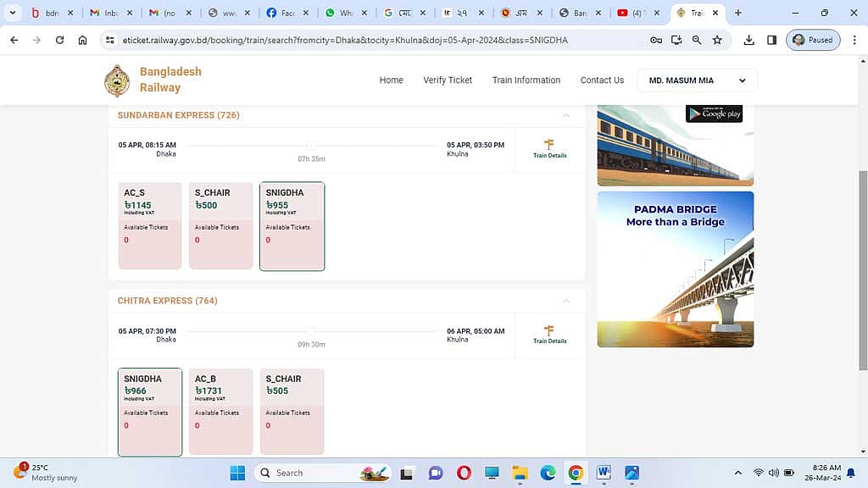Viewport: 868px width, 488px height.
Task: Show hidden system tray icons
Action: [x=738, y=473]
